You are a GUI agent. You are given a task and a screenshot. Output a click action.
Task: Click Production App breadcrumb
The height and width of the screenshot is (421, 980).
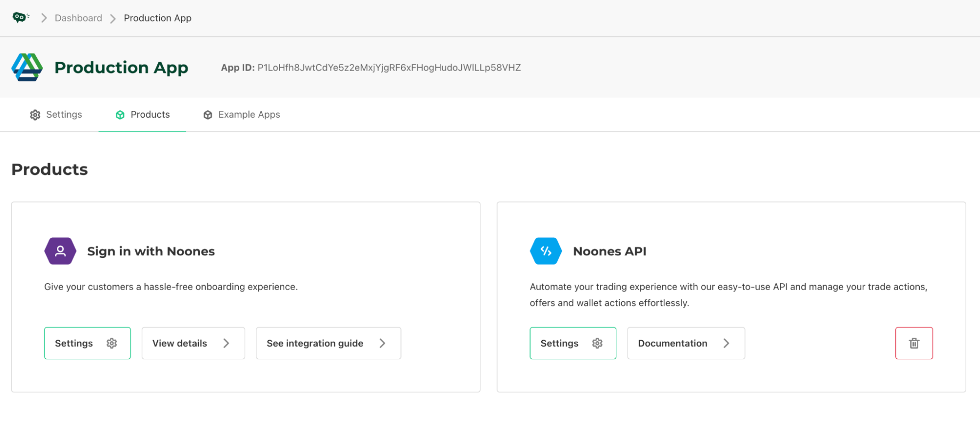tap(157, 18)
